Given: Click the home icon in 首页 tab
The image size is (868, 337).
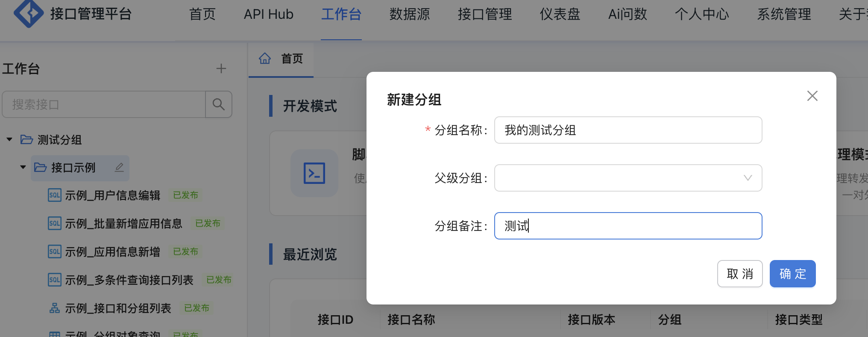Looking at the screenshot, I should pos(265,59).
